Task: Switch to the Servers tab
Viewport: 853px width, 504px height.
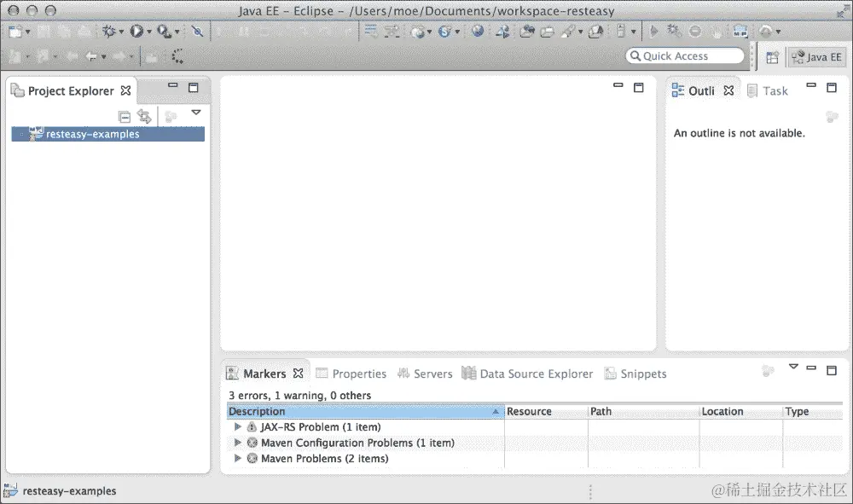Action: click(x=425, y=374)
